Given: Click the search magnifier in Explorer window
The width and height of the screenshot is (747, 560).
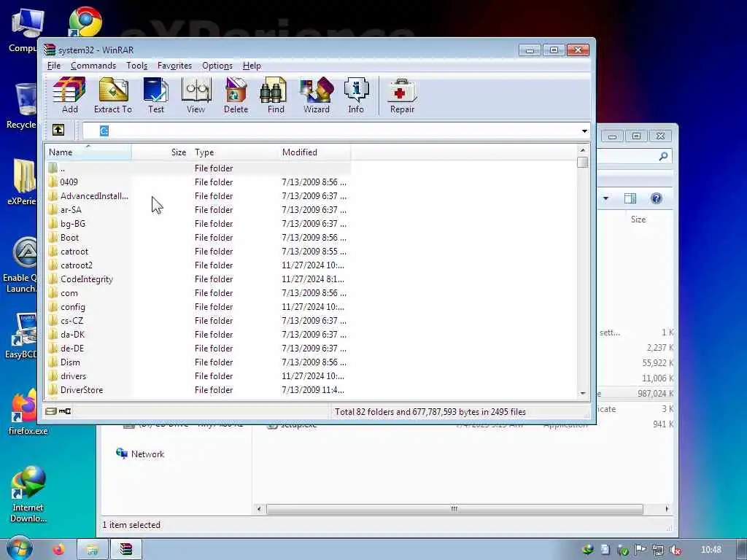Looking at the screenshot, I should 662,156.
